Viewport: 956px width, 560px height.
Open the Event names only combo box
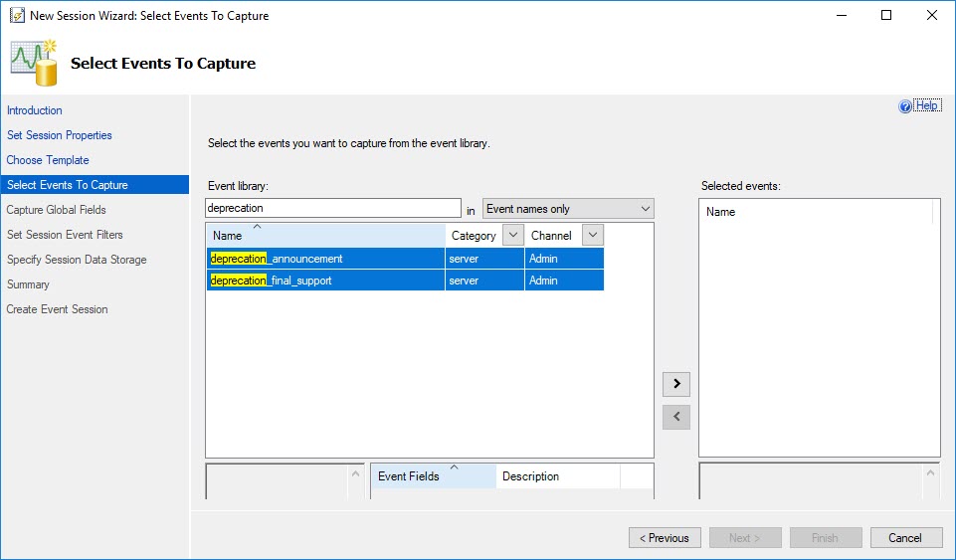pos(568,209)
